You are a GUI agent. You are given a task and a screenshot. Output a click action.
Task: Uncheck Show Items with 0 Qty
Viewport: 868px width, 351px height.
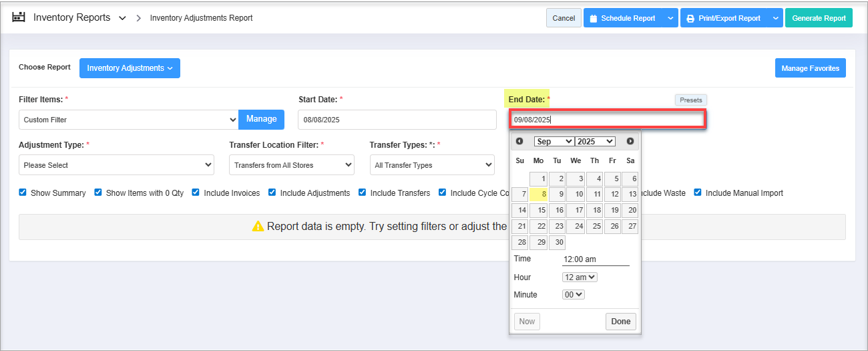pos(98,193)
